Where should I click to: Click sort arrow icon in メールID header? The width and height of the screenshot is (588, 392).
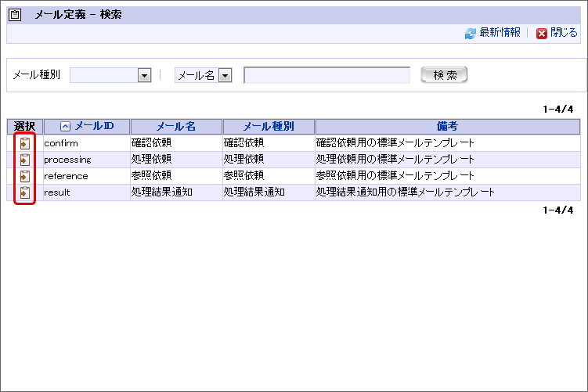point(65,127)
